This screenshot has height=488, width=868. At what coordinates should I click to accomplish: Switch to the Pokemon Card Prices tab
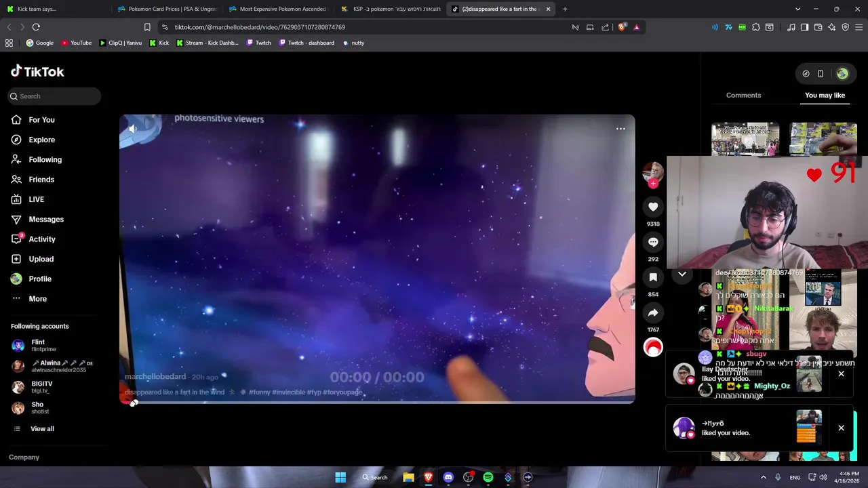(x=166, y=9)
